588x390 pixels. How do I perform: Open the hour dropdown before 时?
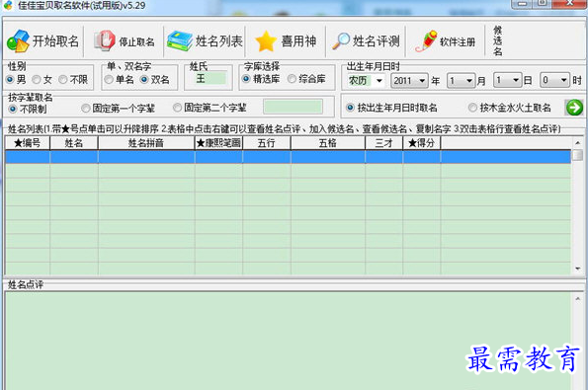tap(554, 80)
